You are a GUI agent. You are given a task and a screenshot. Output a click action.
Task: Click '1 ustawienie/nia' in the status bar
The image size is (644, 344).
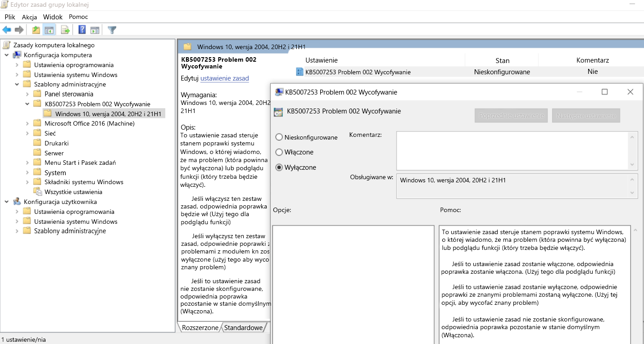(x=24, y=339)
